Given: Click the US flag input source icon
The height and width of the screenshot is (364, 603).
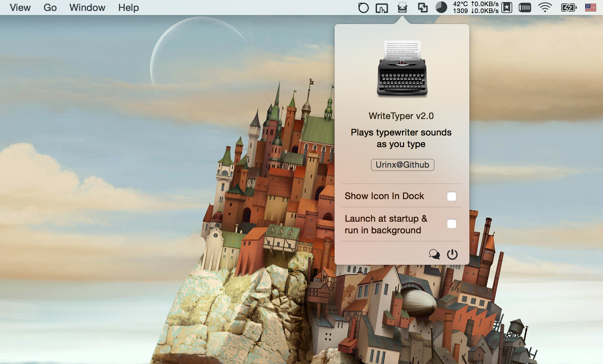Looking at the screenshot, I should [591, 8].
